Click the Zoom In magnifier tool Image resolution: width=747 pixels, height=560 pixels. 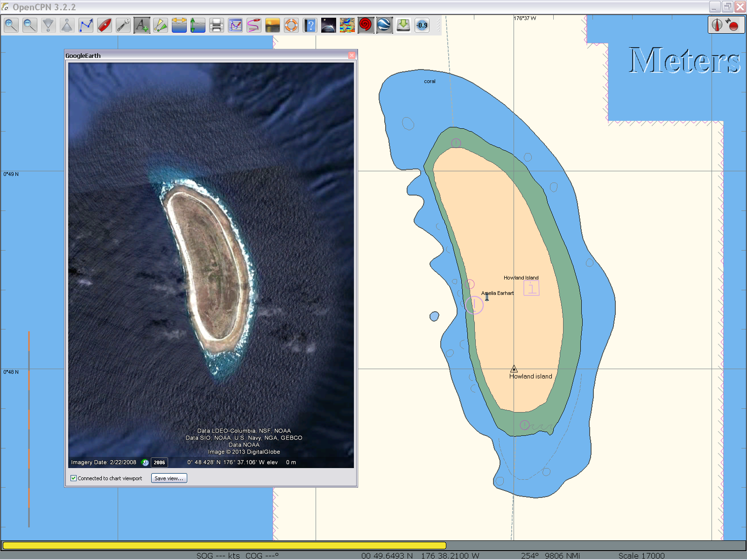pyautogui.click(x=11, y=25)
